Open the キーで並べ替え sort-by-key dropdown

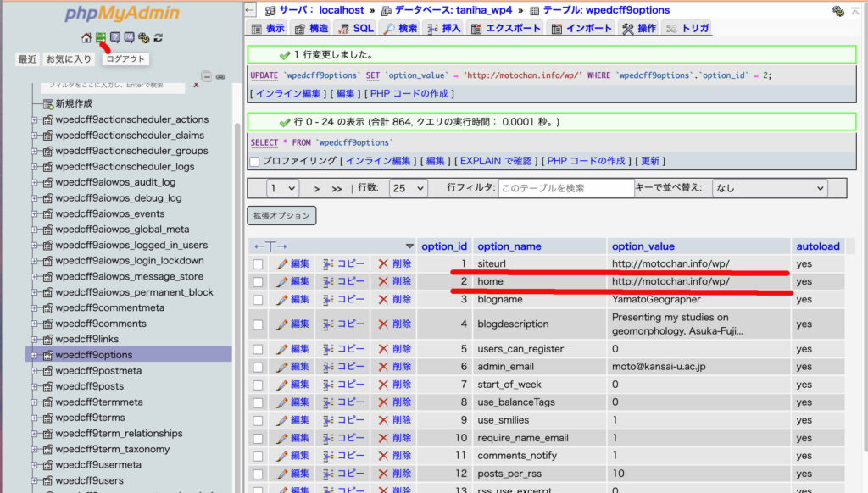pyautogui.click(x=770, y=188)
